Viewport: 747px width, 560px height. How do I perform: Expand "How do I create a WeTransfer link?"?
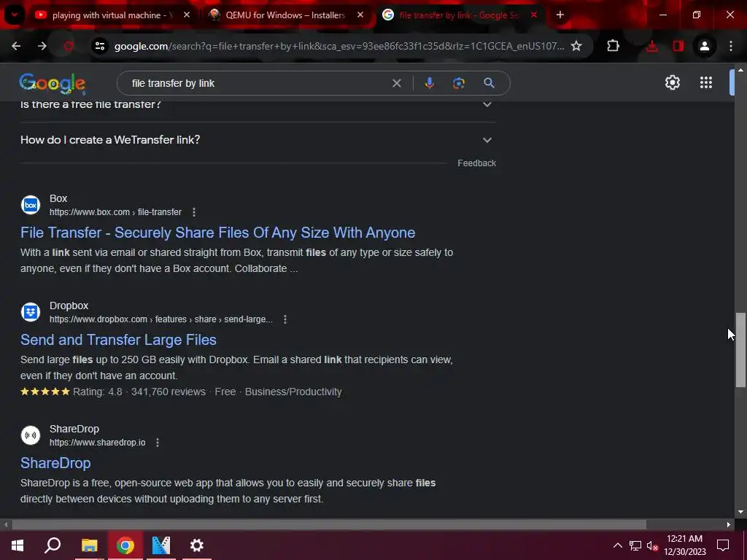click(258, 140)
